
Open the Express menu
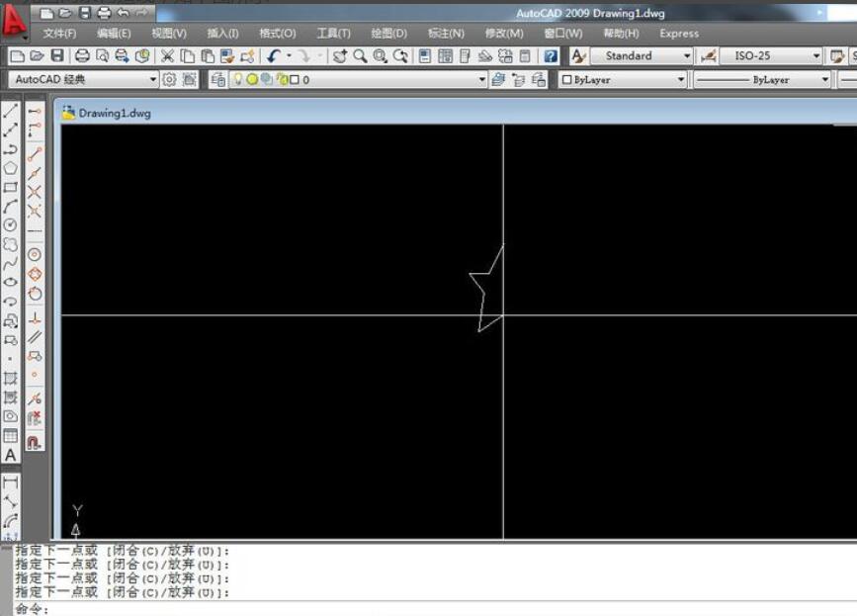click(678, 33)
